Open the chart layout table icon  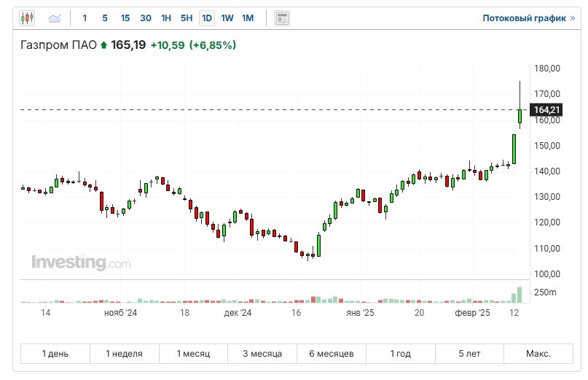coord(282,18)
